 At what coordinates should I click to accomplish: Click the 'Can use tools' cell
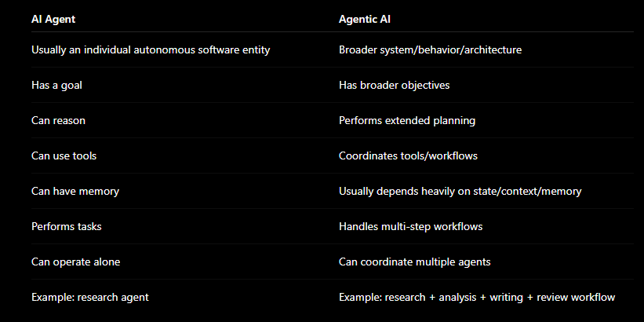64,156
